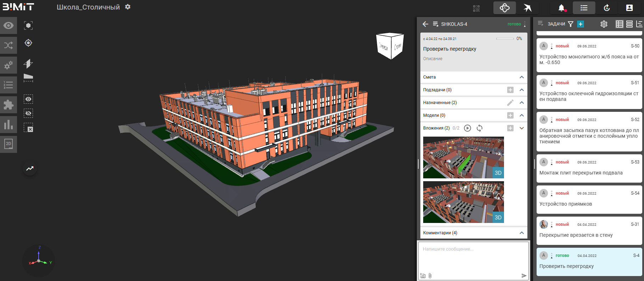The image size is (644, 281).
Task: Collapse the Смета section
Action: pos(522,77)
